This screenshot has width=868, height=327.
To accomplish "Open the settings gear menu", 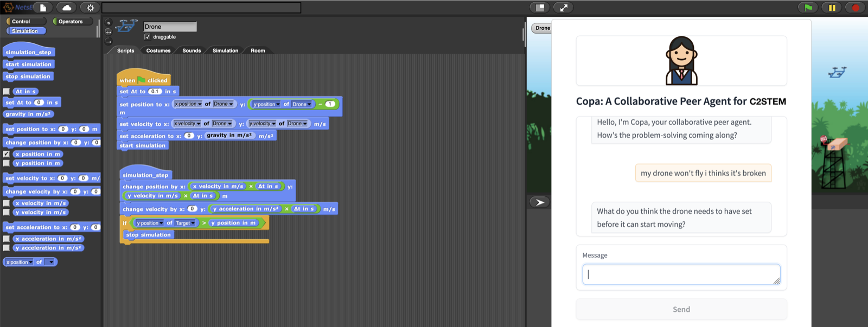I will point(90,8).
